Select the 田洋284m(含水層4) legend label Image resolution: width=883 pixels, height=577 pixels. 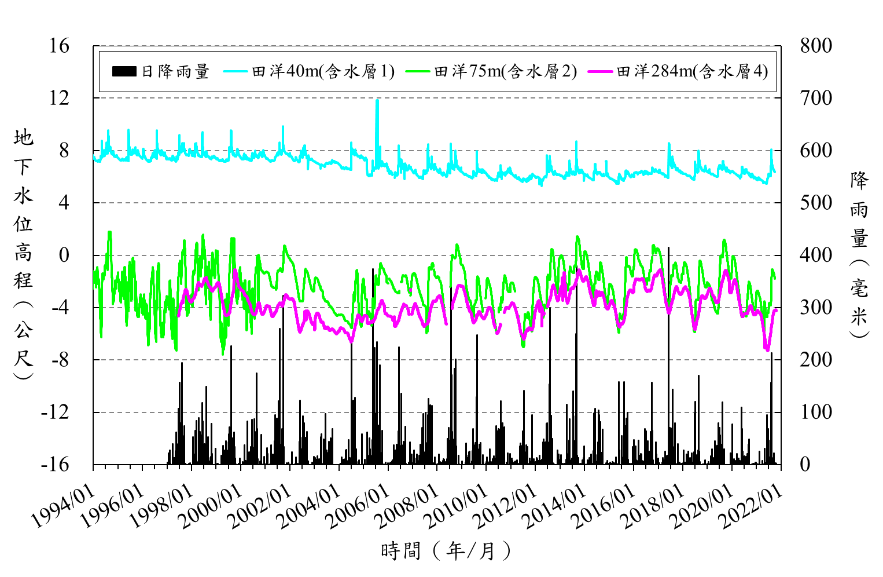692,71
